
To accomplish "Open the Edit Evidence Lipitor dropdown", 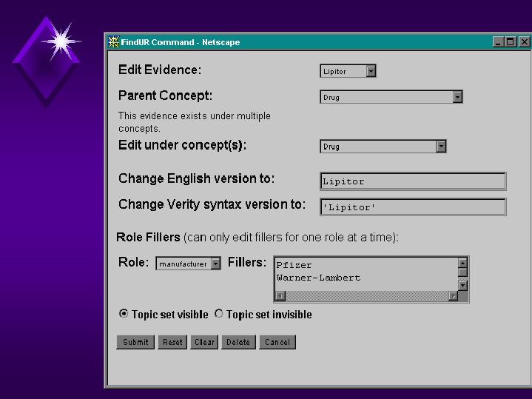I will [x=348, y=71].
